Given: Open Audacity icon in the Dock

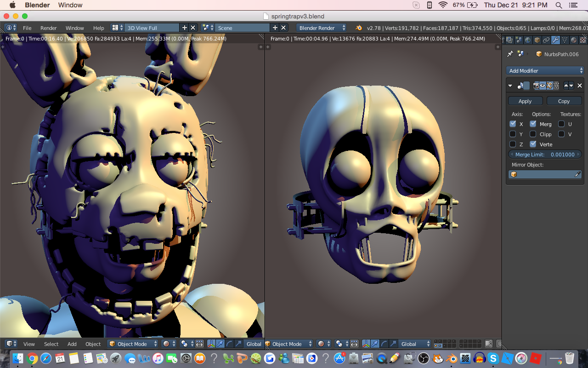Looking at the screenshot, I should tap(479, 358).
